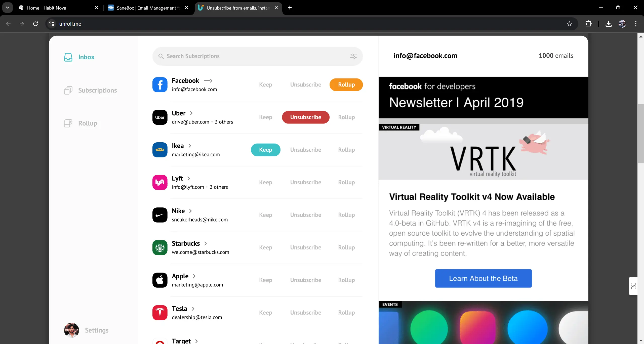Set Facebook to Keep
Image resolution: width=644 pixels, height=344 pixels.
265,85
